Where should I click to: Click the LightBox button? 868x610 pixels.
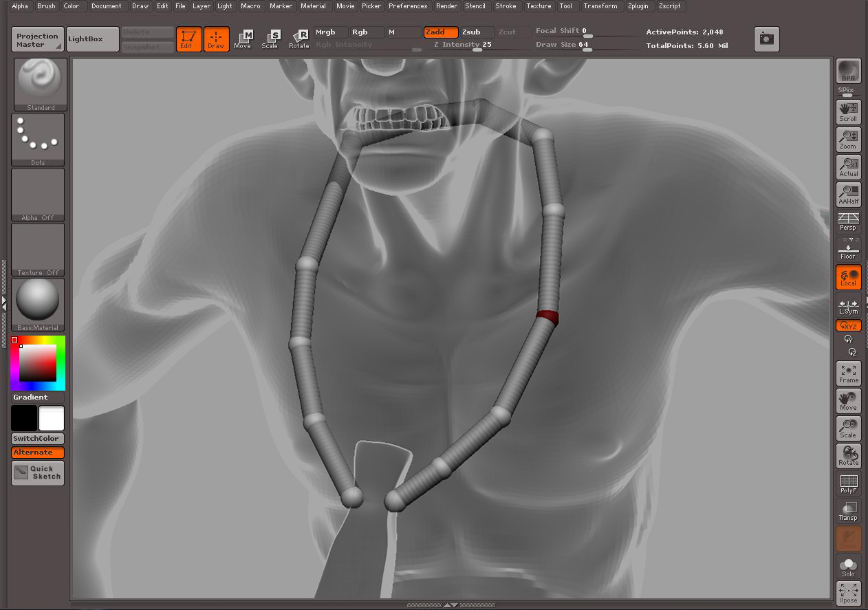point(92,39)
